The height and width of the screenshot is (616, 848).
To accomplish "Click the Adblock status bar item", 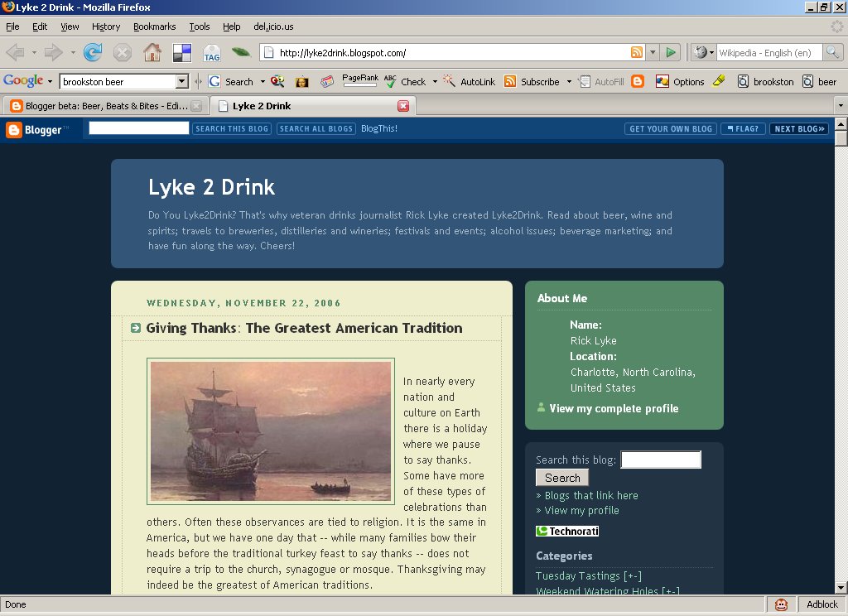I will click(x=822, y=604).
